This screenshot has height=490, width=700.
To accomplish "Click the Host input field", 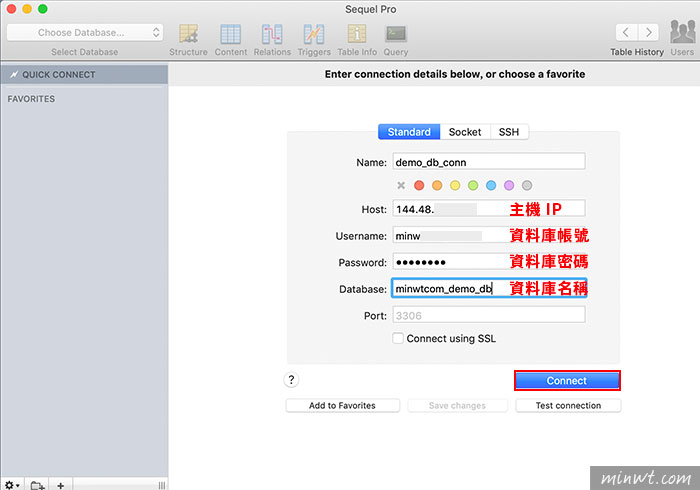I will [x=489, y=208].
